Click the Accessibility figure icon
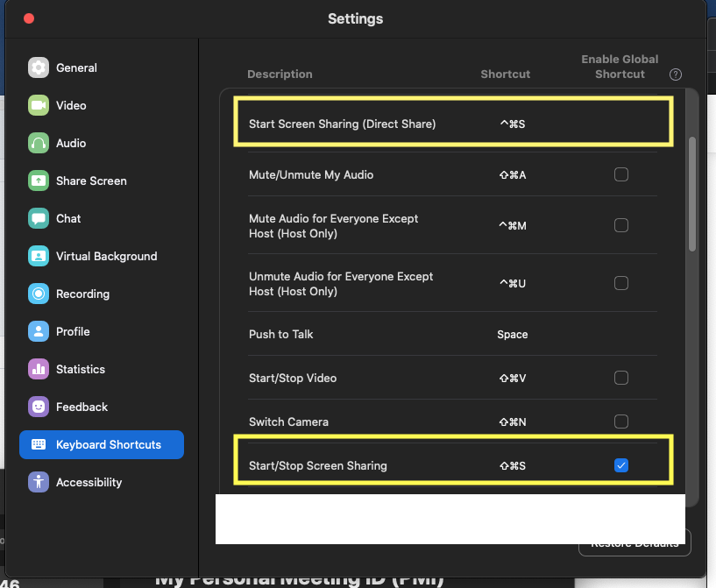716x588 pixels. 39,482
